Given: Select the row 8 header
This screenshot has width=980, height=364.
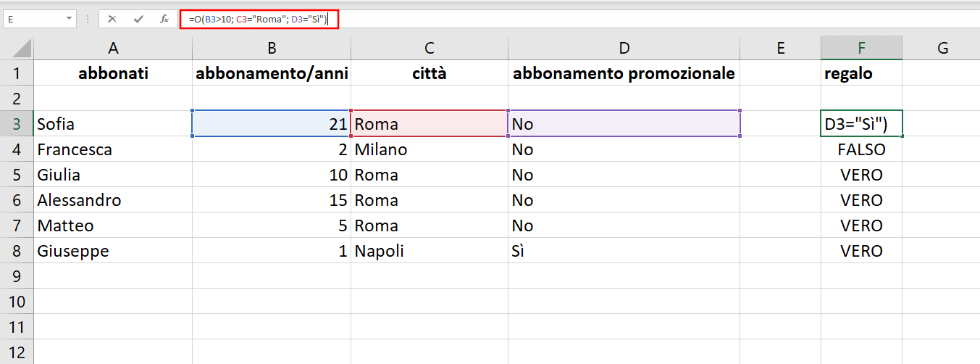Looking at the screenshot, I should (x=17, y=251).
